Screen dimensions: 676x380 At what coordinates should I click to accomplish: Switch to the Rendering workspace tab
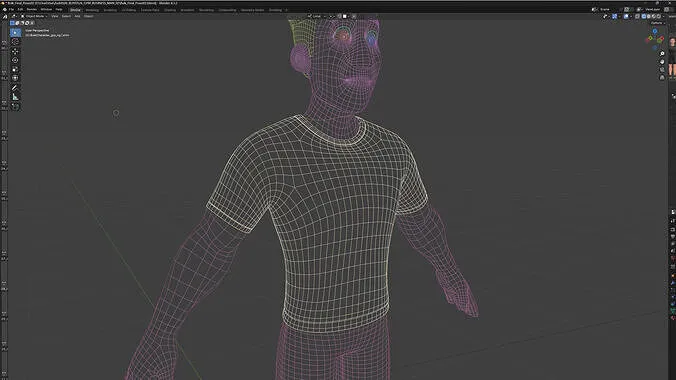click(x=206, y=10)
